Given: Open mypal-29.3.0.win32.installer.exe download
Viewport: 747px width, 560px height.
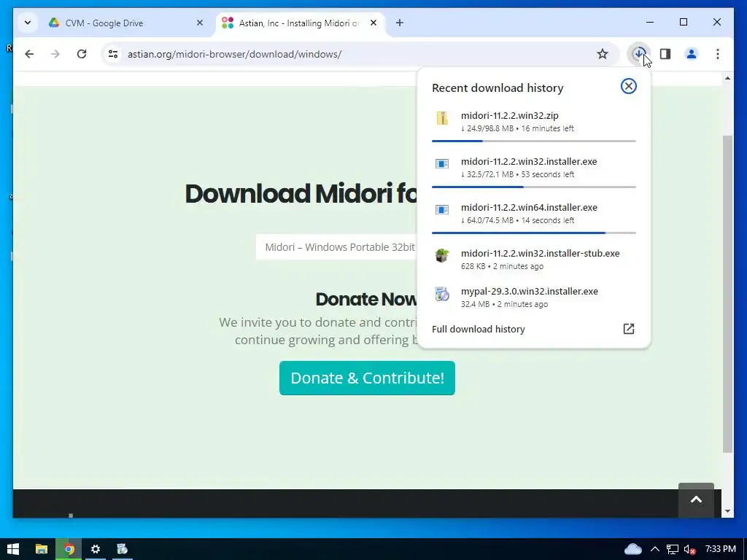Looking at the screenshot, I should tap(533, 297).
